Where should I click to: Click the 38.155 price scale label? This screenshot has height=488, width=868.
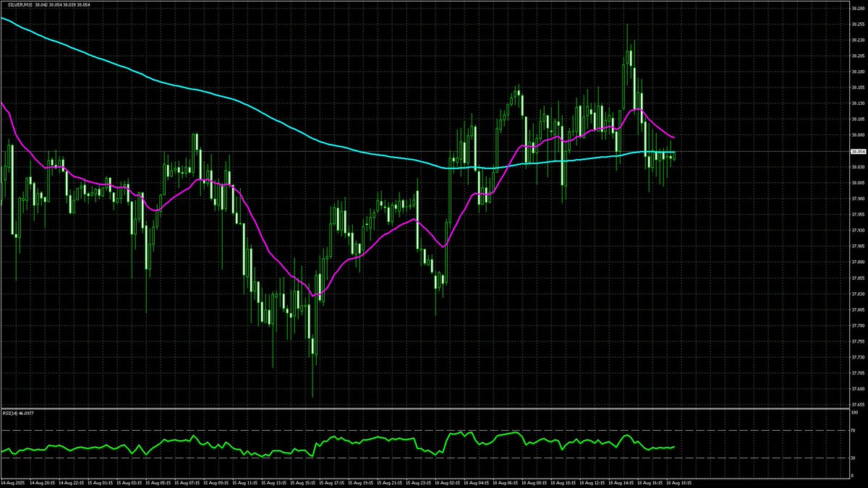click(x=858, y=87)
